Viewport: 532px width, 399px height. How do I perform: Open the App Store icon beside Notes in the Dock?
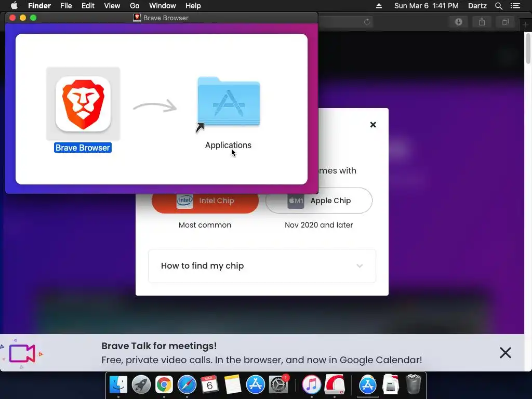[255, 384]
